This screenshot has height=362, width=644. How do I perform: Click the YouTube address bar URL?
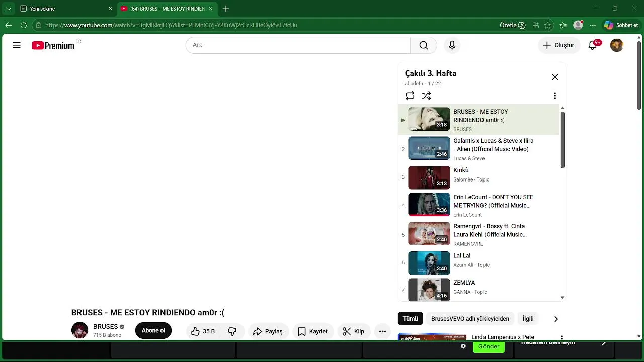click(x=171, y=25)
